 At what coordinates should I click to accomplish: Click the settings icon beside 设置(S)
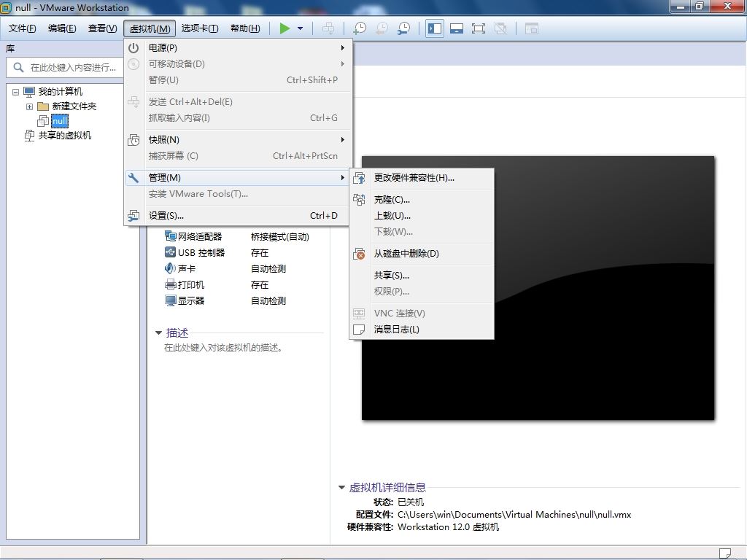pyautogui.click(x=133, y=216)
